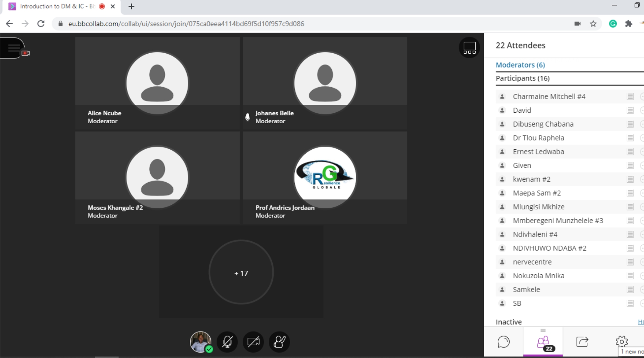Screen dimensions: 644x358
Task: Open the Share Content panel
Action: tap(582, 342)
